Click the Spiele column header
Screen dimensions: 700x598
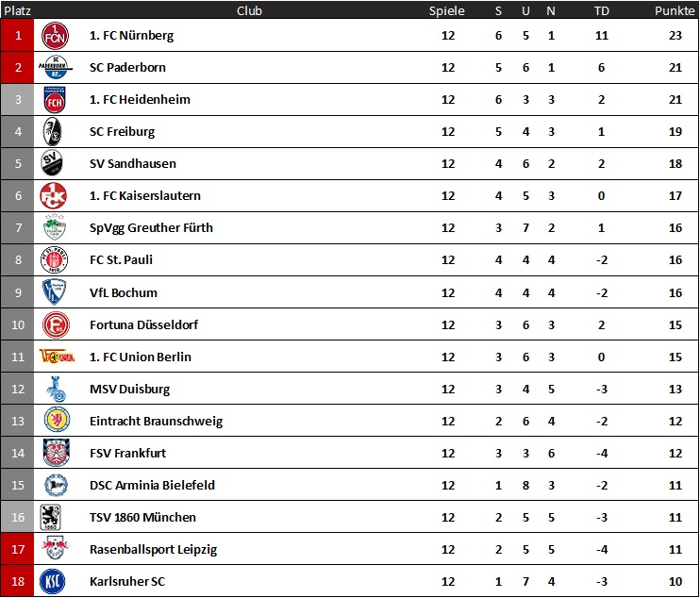click(x=447, y=10)
